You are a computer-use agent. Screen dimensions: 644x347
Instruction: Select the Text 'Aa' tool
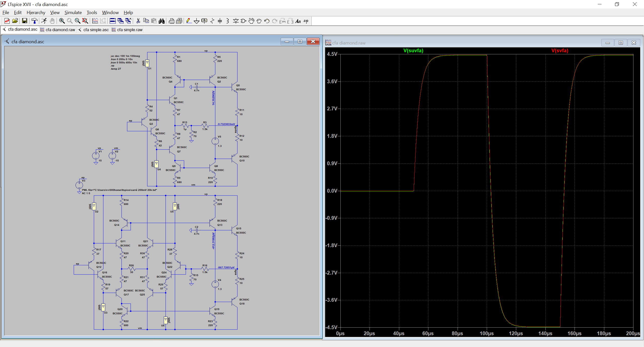298,21
